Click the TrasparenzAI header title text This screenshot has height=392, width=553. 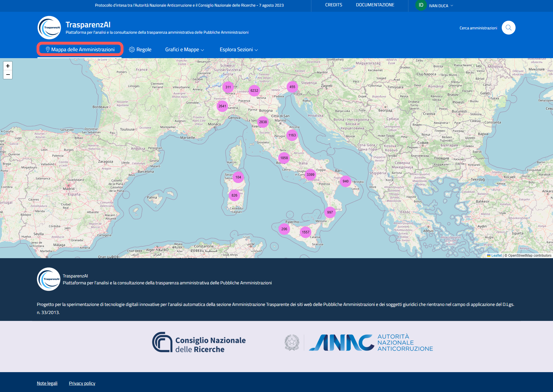(x=88, y=25)
